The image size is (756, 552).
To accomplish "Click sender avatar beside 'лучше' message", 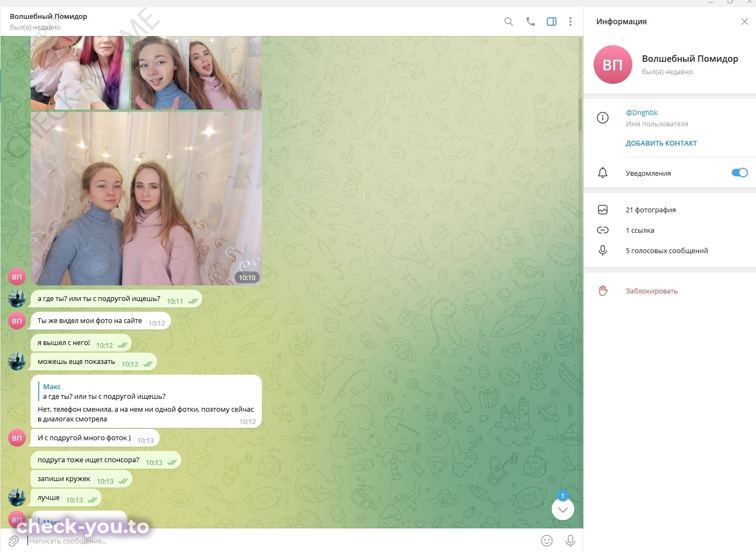I will pos(17,498).
